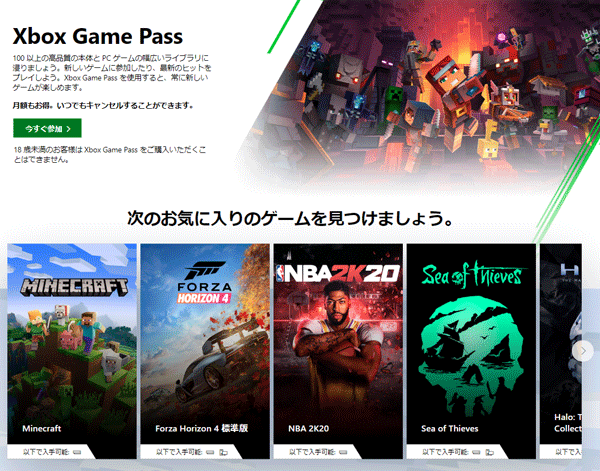The image size is (600, 471).
Task: Open the Minecraft game card
Action: coord(72,351)
